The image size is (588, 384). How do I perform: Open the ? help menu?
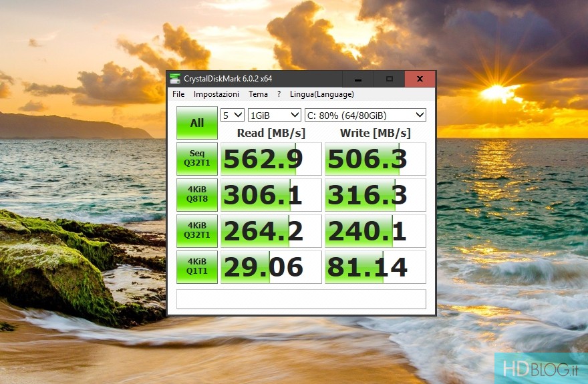(x=279, y=94)
